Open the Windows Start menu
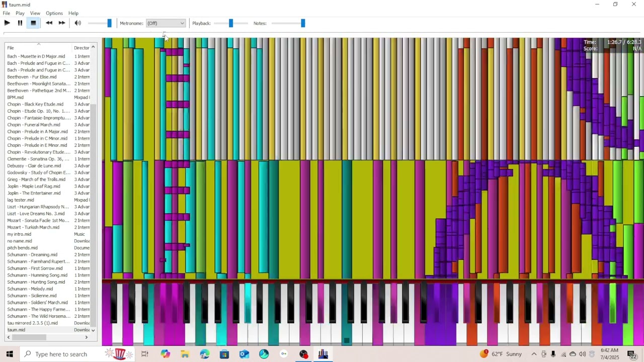This screenshot has width=644, height=362. pos(10,354)
